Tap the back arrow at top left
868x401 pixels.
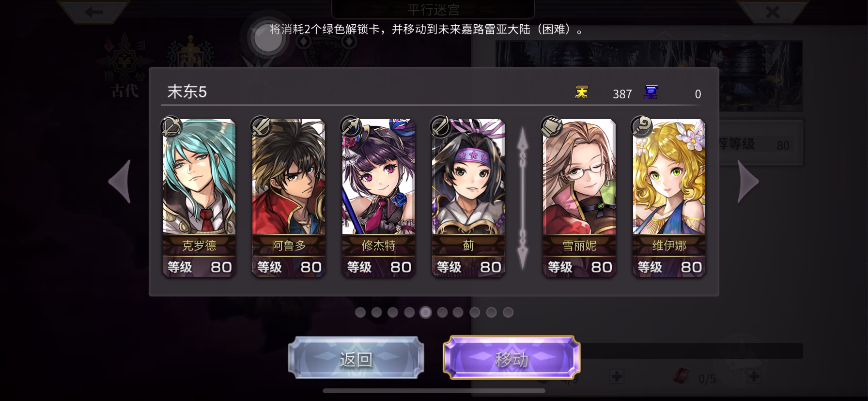[x=94, y=11]
